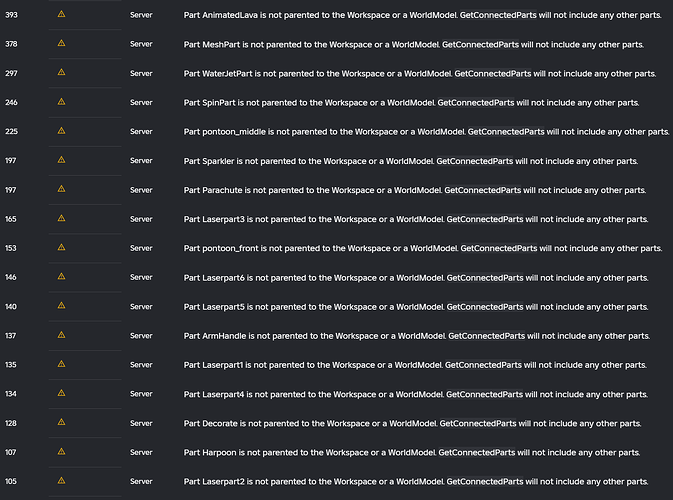
Task: Click the occurrence count 393
Action: pyautogui.click(x=12, y=15)
